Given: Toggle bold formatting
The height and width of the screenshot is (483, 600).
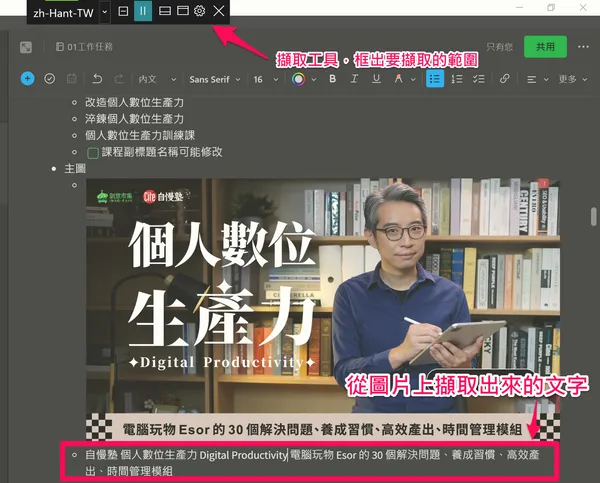Looking at the screenshot, I should [333, 79].
